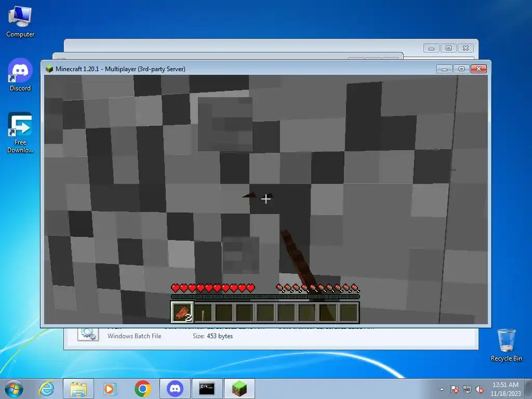
Task: Minimize the back Explorer window
Action: (431, 48)
